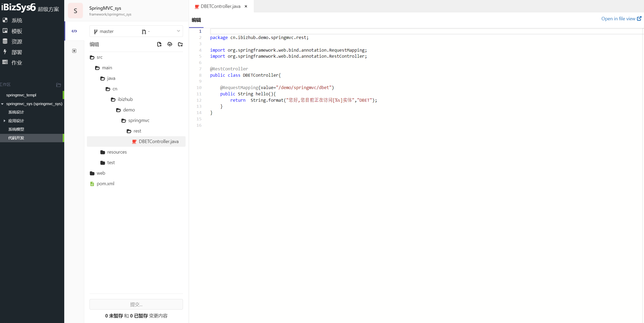Click the 提交... commit button
Image resolution: width=644 pixels, height=323 pixels.
pos(136,304)
